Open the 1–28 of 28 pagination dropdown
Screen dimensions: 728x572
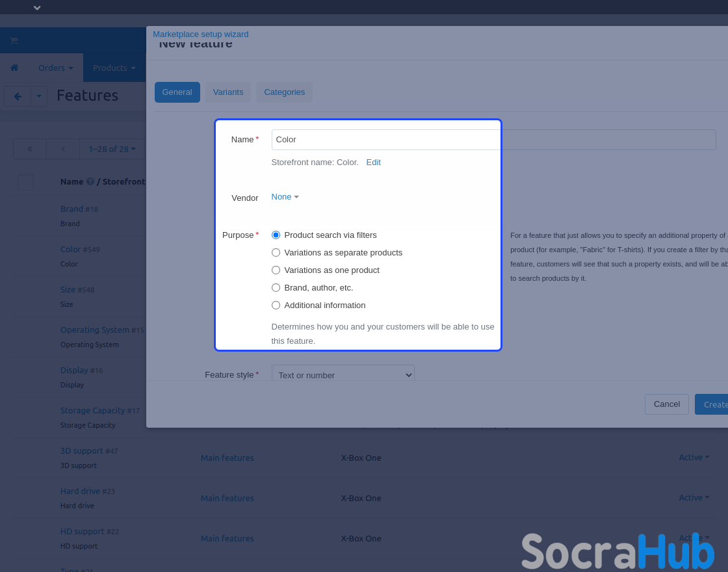pyautogui.click(x=112, y=149)
